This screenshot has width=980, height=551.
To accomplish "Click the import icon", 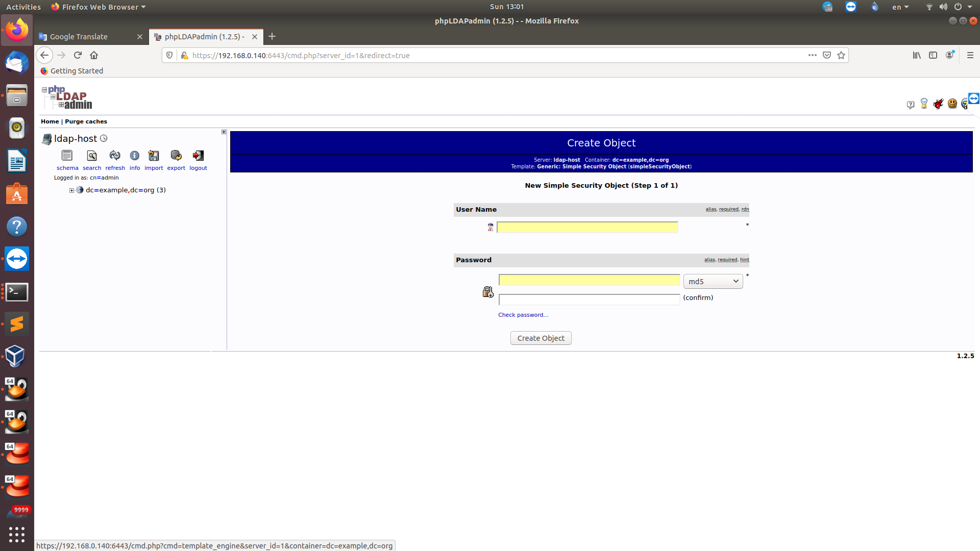I will tap(154, 156).
